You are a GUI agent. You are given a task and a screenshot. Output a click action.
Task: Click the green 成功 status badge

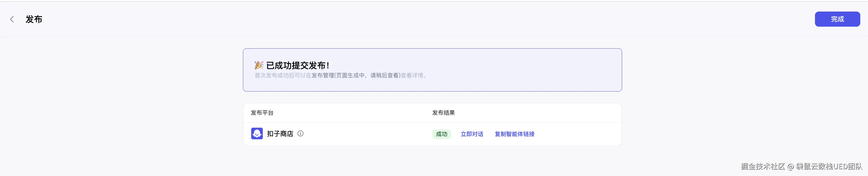(441, 134)
